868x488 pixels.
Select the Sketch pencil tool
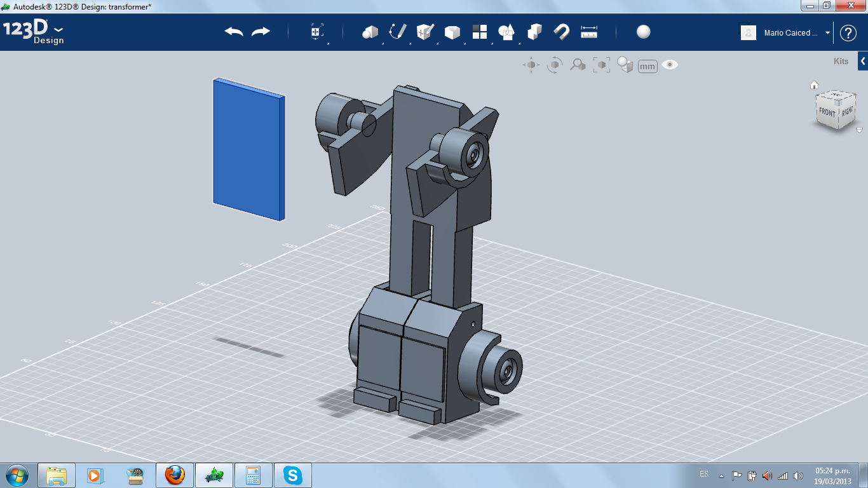(398, 32)
